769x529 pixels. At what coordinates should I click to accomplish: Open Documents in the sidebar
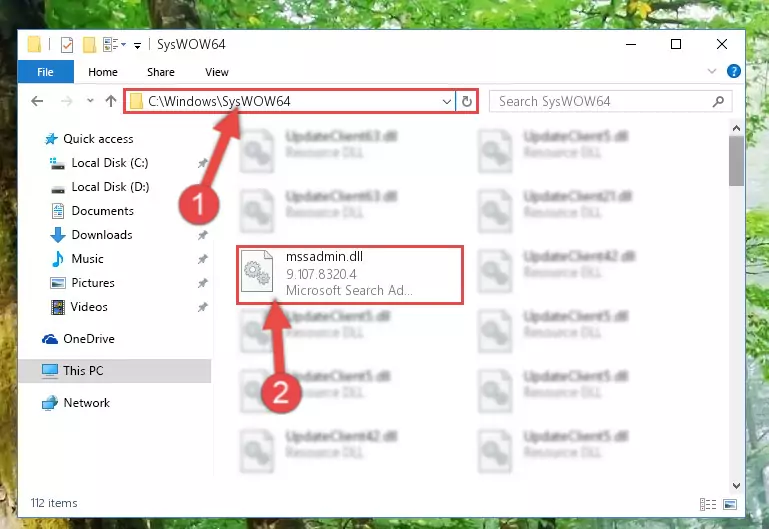click(x=103, y=211)
